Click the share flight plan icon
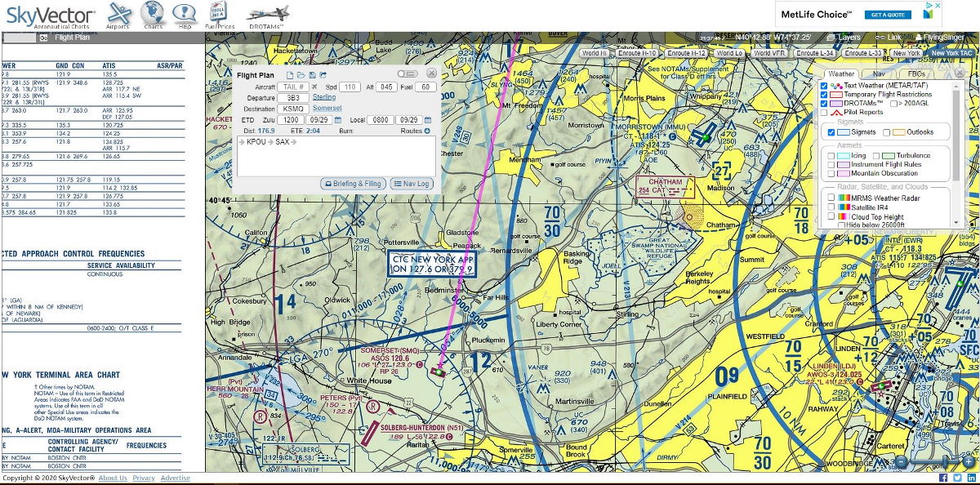The image size is (980, 485). point(323,75)
